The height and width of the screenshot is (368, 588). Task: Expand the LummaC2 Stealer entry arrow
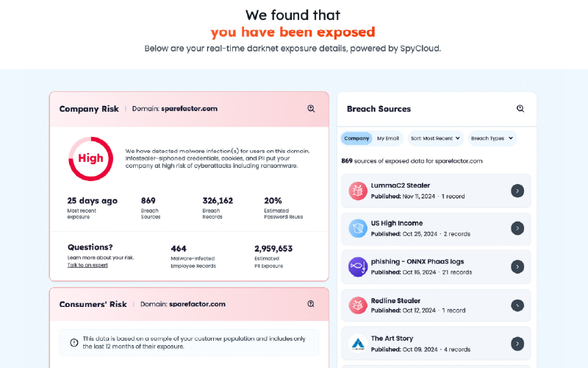tap(517, 191)
